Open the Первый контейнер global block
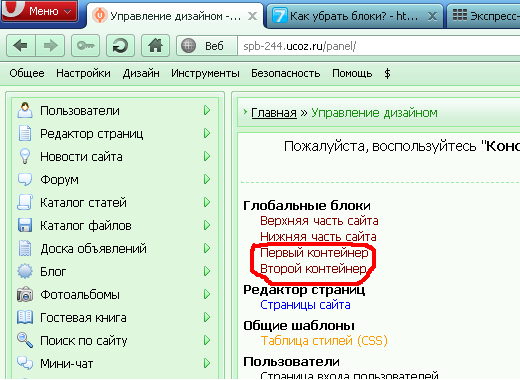 point(314,253)
